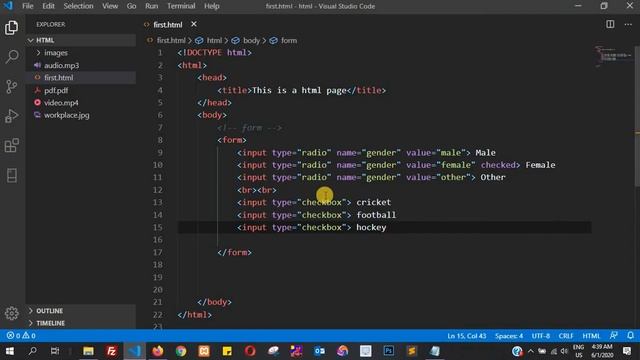Screen dimensions: 640x360
Task: Open pdf.pdf in the explorer
Action: [81, 90]
